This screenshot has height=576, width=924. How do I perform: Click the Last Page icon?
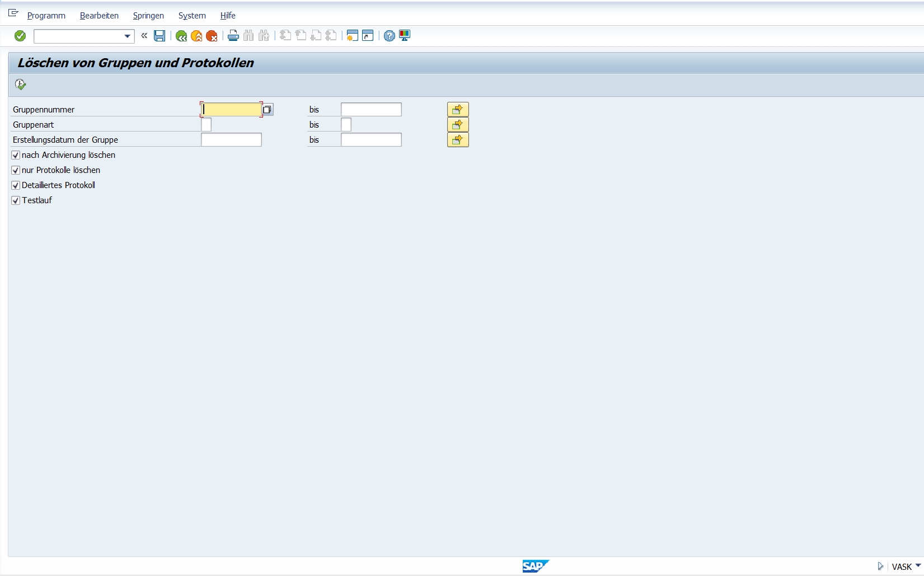click(331, 36)
